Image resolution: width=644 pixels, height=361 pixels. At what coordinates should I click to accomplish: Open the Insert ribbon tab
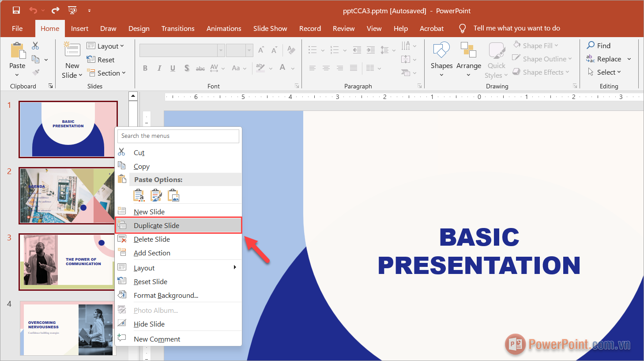tap(79, 28)
